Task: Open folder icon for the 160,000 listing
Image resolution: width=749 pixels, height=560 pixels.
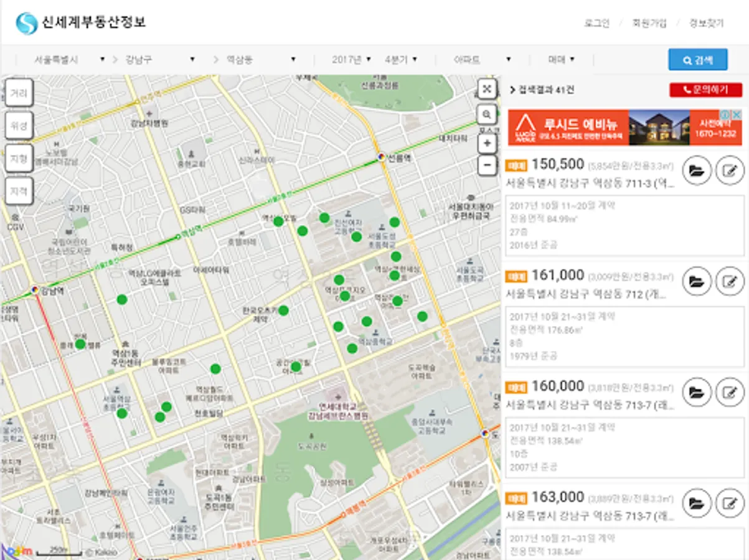Action: (697, 392)
